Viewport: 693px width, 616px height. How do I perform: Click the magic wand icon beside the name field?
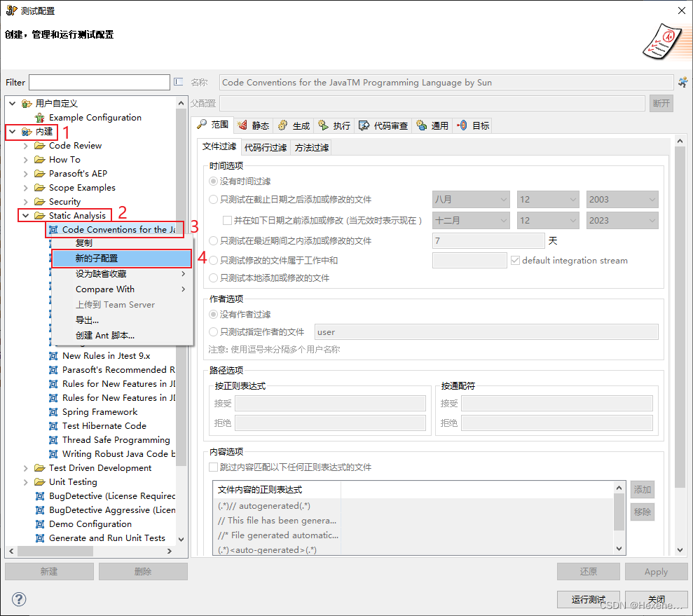point(683,82)
